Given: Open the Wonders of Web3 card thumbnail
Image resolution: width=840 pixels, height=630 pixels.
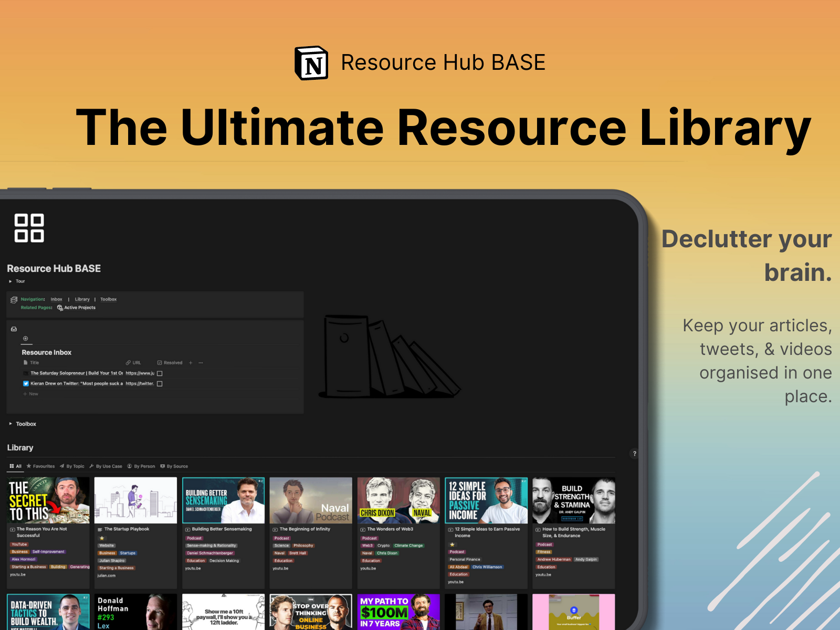Looking at the screenshot, I should tap(398, 500).
